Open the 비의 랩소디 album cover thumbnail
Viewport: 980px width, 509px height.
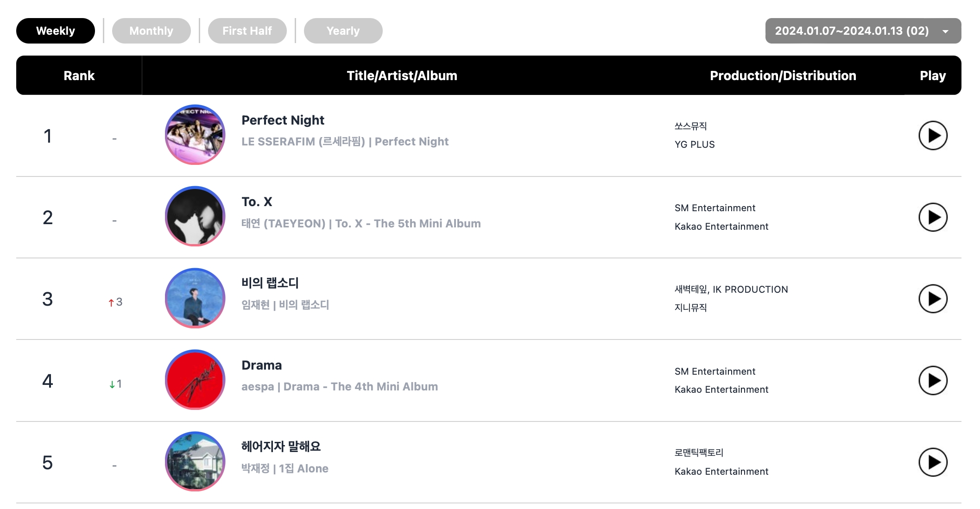[195, 298]
